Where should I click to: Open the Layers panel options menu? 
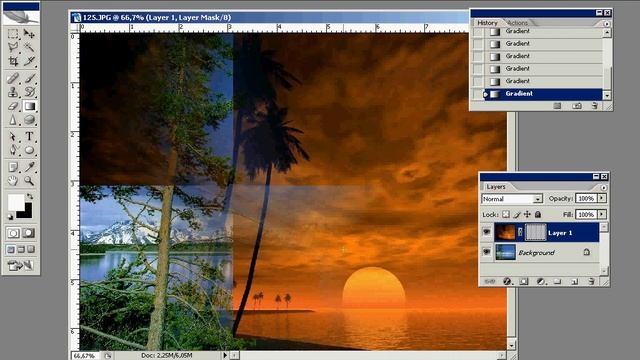tap(603, 187)
